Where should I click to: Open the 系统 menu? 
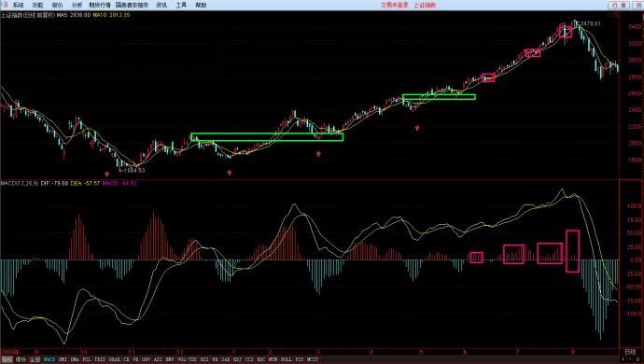pyautogui.click(x=18, y=6)
